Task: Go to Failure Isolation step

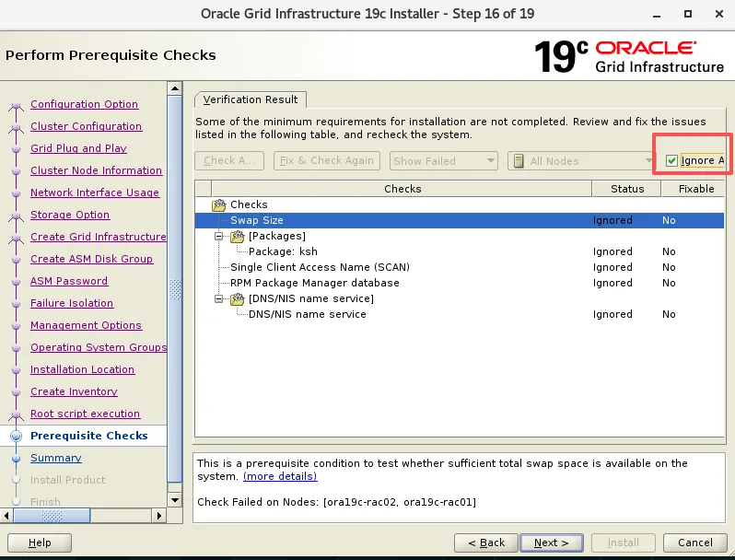Action: 72,303
